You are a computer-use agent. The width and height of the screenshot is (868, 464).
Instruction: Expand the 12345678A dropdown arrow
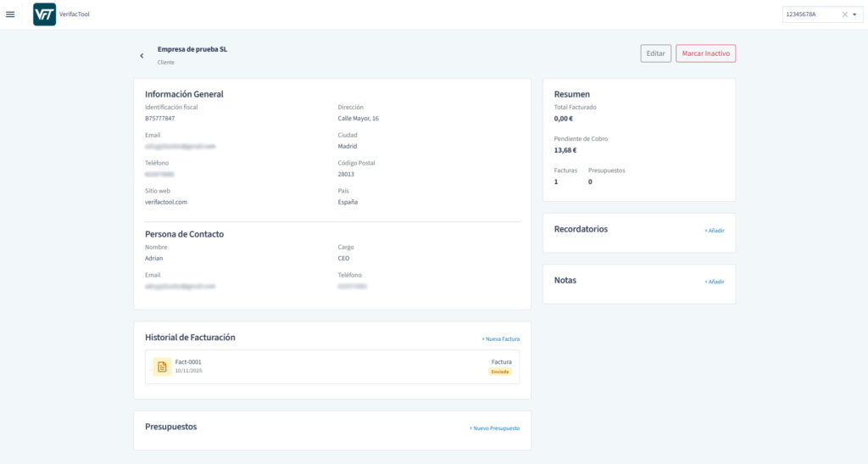854,14
